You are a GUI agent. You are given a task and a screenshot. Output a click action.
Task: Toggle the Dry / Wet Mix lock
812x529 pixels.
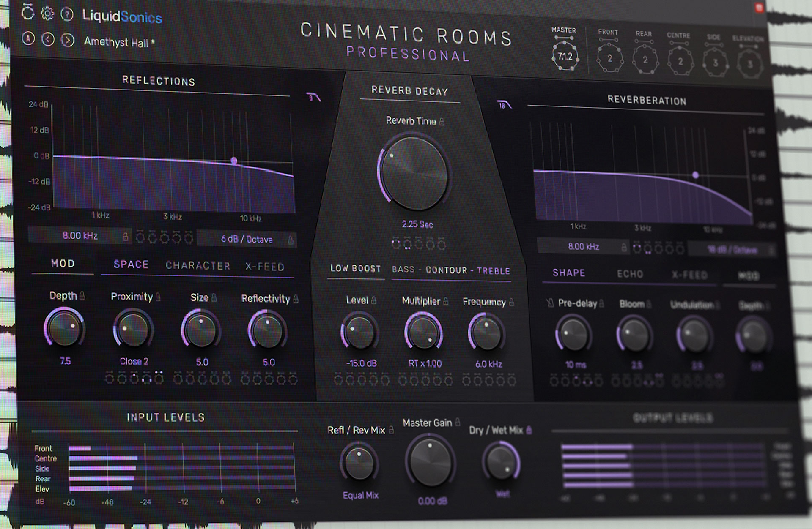tap(529, 431)
